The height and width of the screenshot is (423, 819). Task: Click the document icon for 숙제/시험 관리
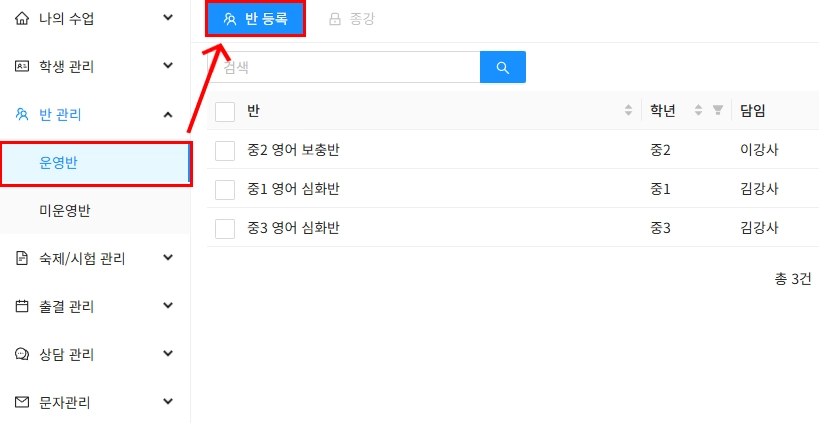click(x=22, y=258)
